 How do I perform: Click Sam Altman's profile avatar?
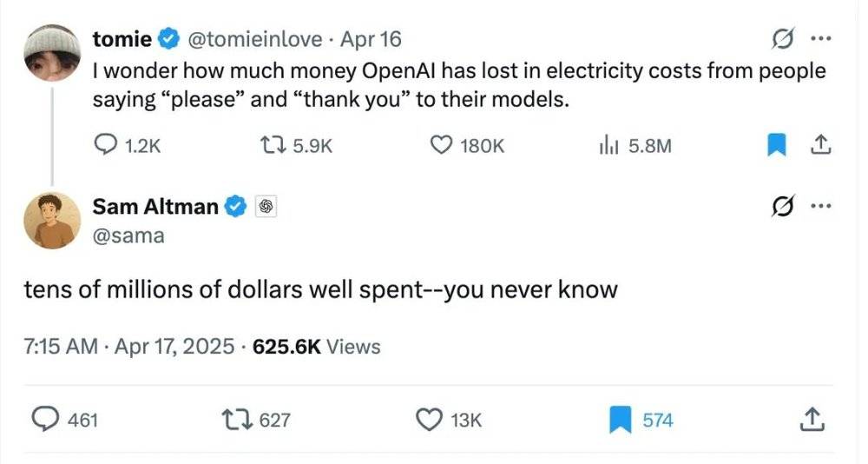pos(52,220)
